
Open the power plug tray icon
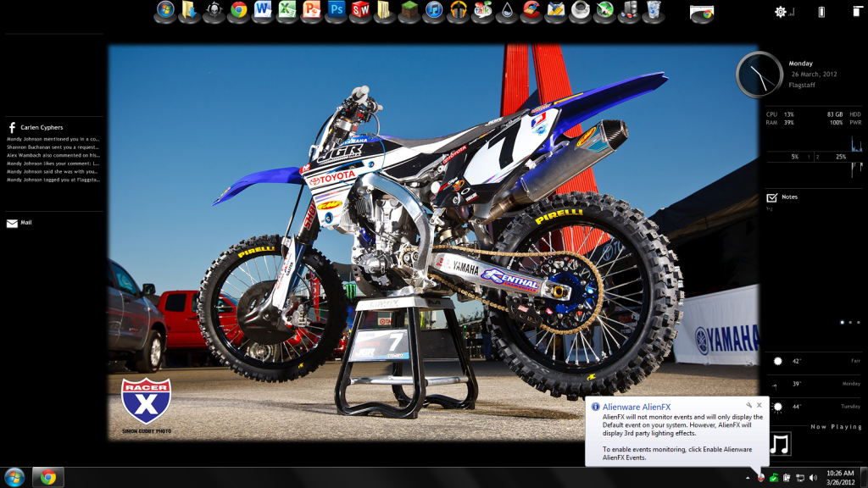point(787,478)
